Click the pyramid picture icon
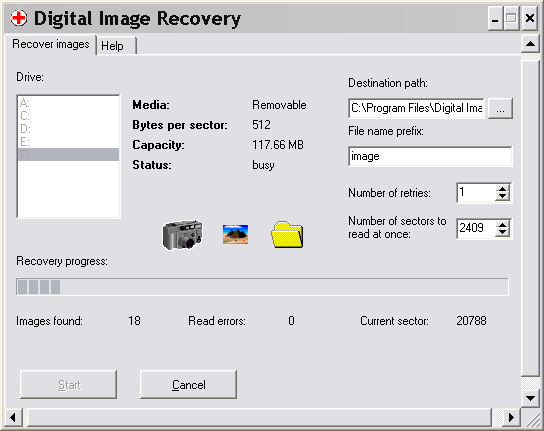 [x=235, y=234]
